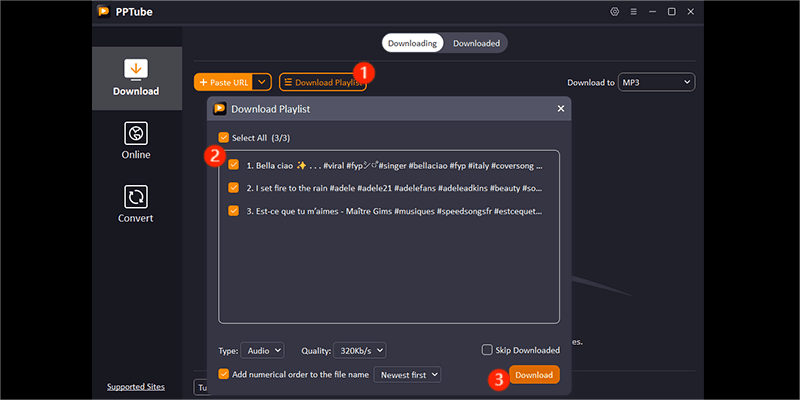Image resolution: width=800 pixels, height=400 pixels.
Task: Open the Newest first order dropdown
Action: (406, 374)
